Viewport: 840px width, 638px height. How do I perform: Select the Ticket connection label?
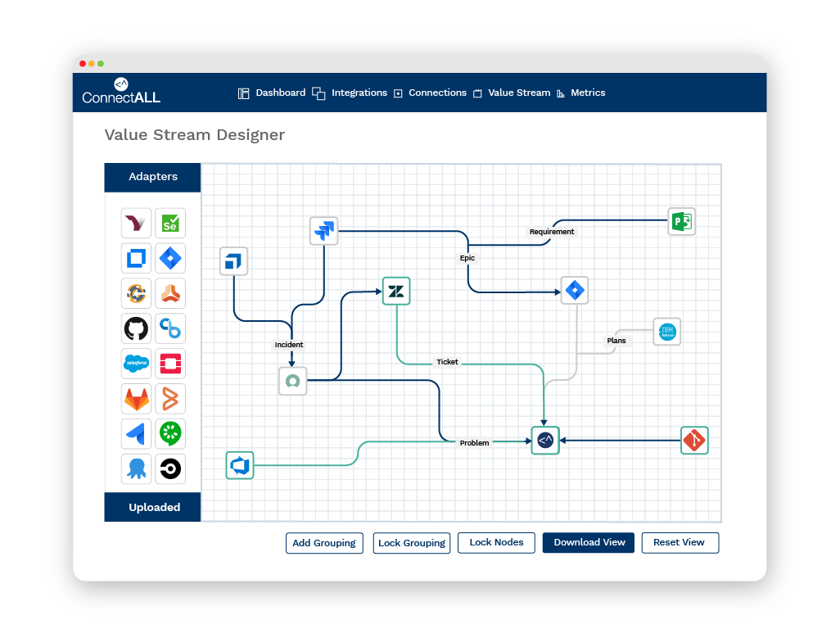point(447,362)
